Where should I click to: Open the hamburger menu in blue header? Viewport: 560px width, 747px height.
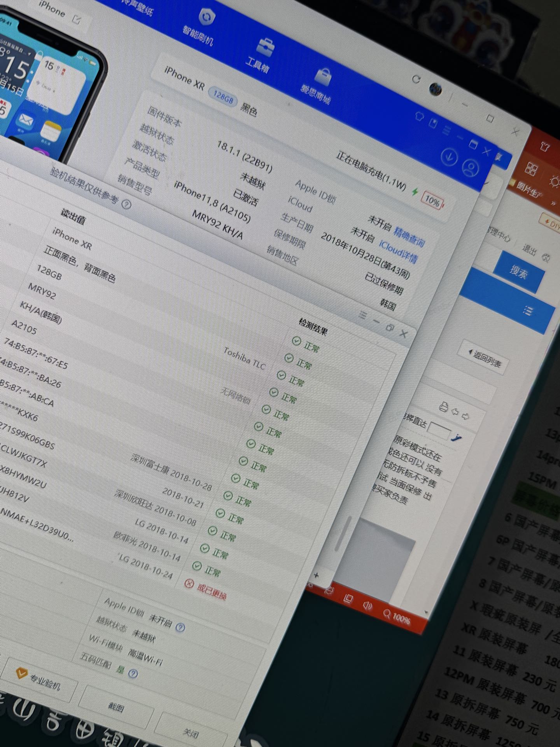[x=447, y=130]
